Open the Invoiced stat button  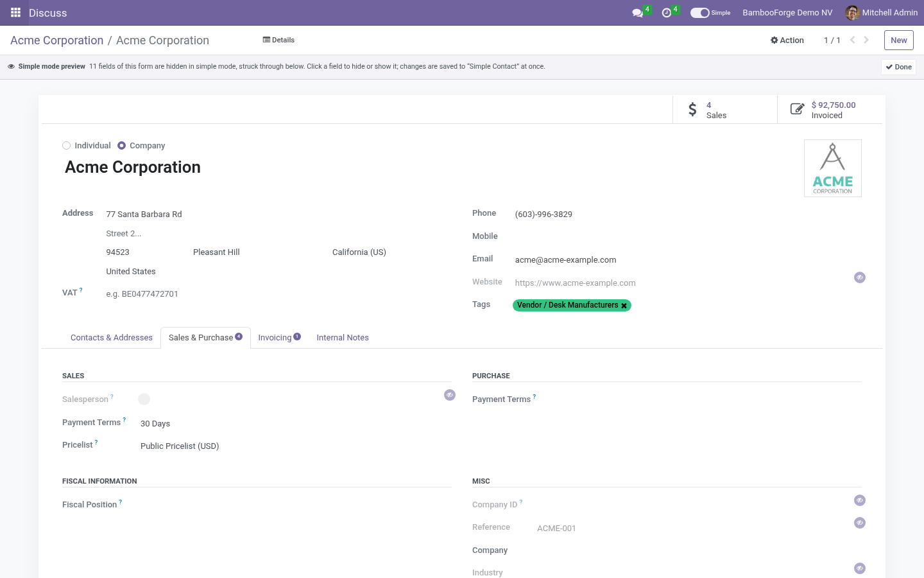(x=830, y=110)
